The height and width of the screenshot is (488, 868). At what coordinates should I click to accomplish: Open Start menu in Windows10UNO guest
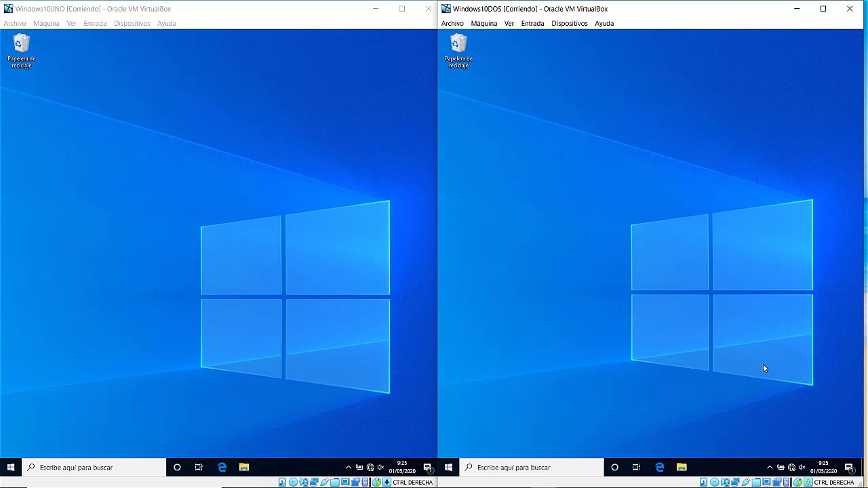point(11,467)
